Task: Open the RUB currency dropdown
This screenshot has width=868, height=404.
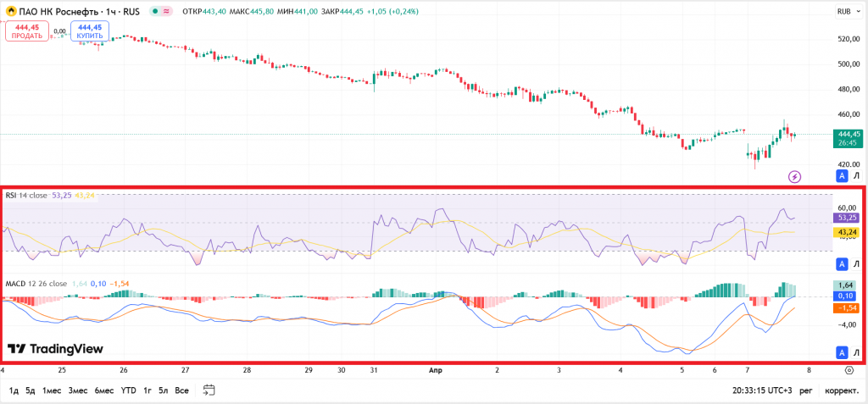Action: [x=848, y=11]
